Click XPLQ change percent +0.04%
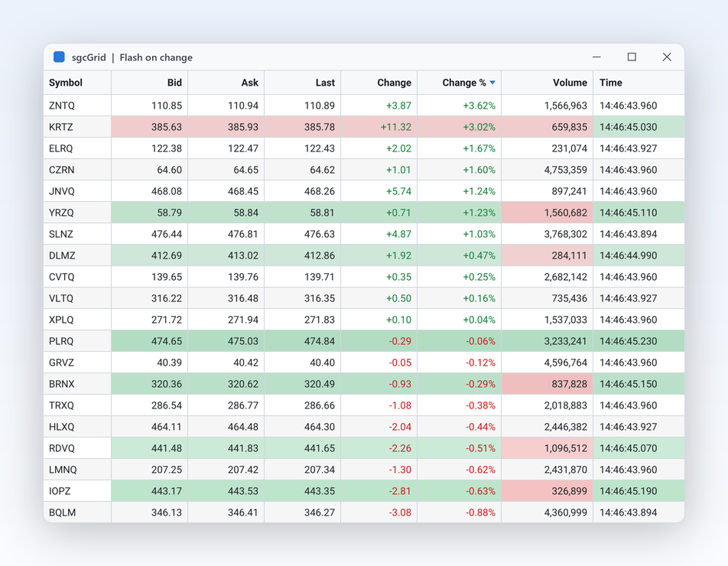The width and height of the screenshot is (728, 566). [459, 320]
